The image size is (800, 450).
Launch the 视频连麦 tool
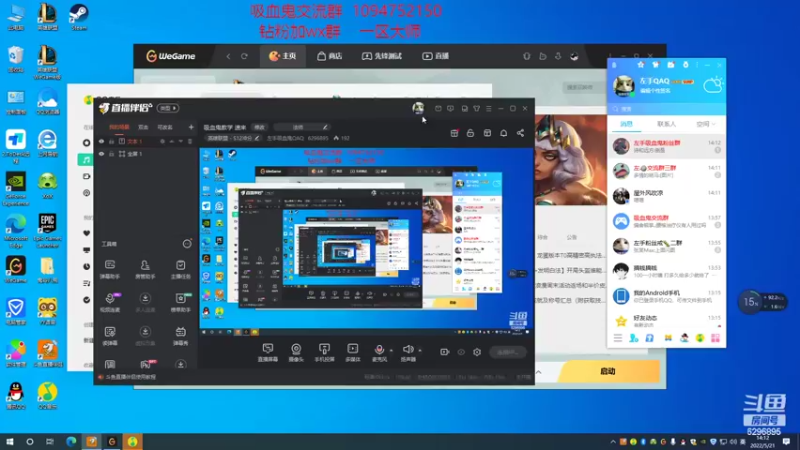click(110, 303)
